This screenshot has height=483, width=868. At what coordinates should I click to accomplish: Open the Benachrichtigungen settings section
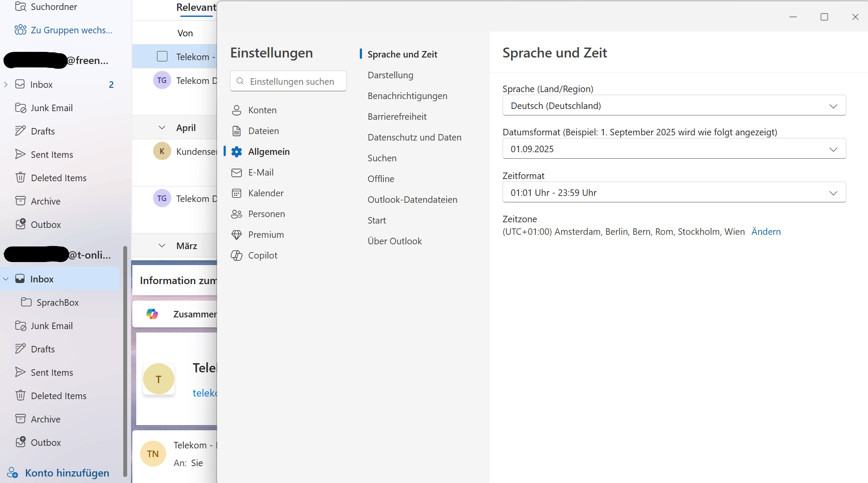[x=407, y=96]
